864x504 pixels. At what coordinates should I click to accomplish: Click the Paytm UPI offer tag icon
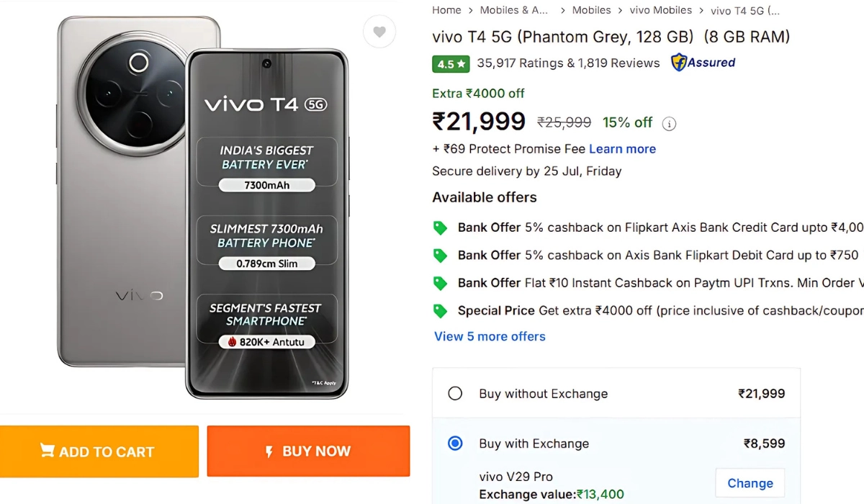440,283
